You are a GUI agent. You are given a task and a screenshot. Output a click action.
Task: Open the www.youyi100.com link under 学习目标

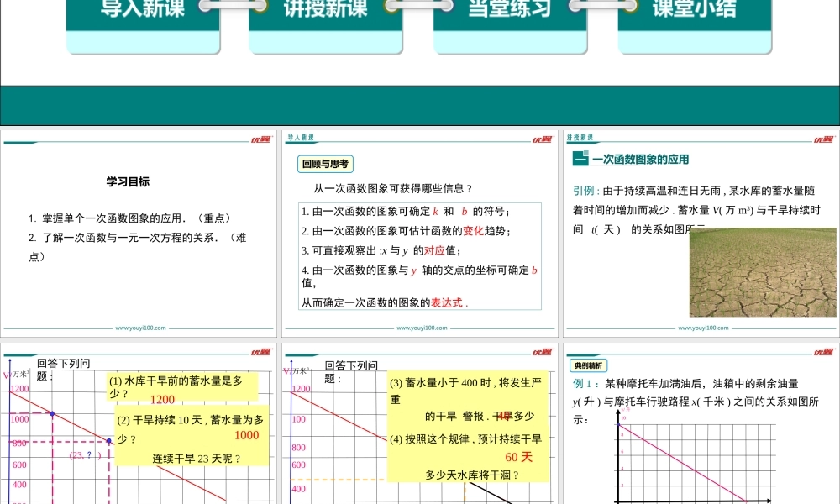[x=139, y=328]
